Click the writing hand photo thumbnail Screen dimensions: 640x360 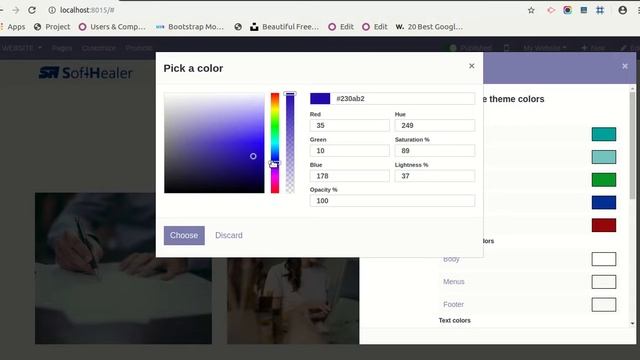pos(123,268)
